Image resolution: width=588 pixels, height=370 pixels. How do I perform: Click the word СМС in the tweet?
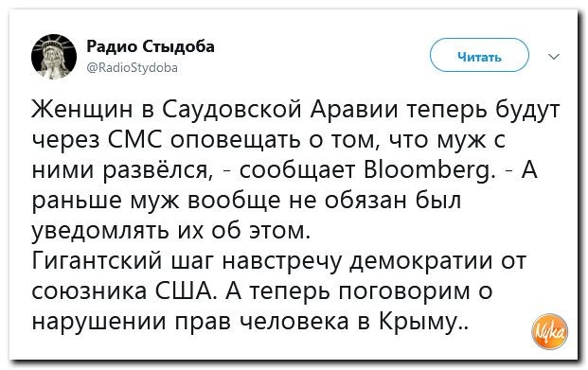(x=135, y=141)
